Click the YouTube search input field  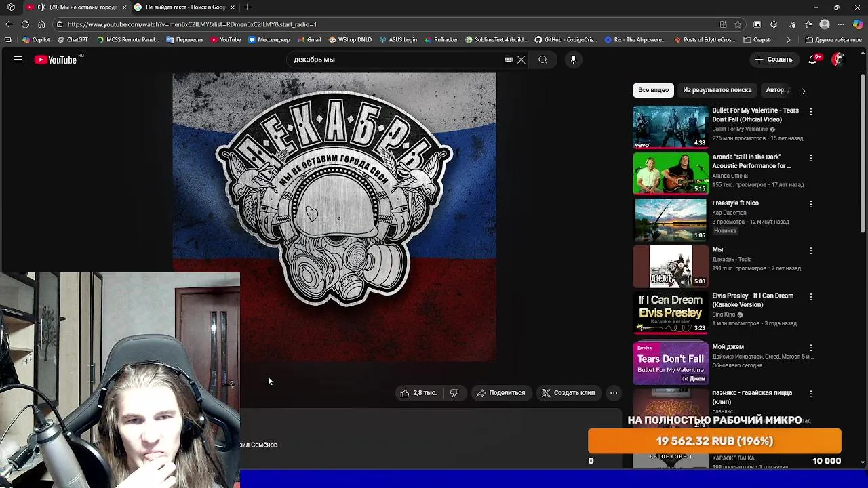coord(397,60)
